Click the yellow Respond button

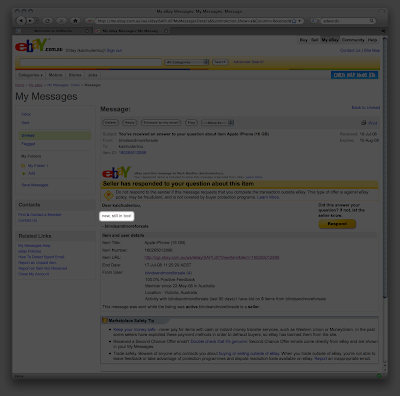pos(337,224)
